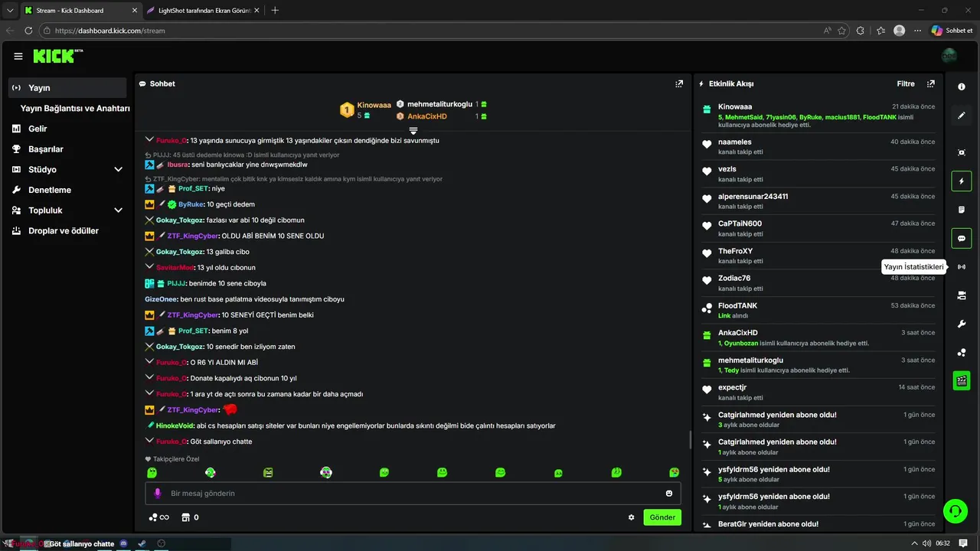Open chat settings gear icon

[x=632, y=517]
